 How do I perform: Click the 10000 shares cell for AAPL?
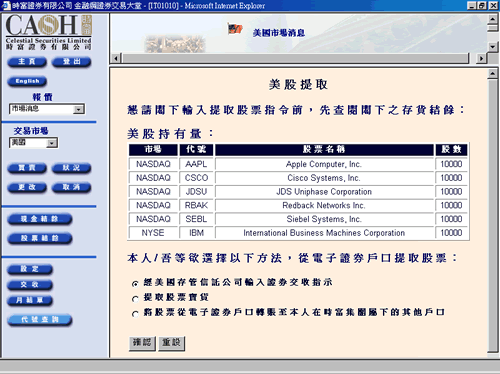coord(451,164)
